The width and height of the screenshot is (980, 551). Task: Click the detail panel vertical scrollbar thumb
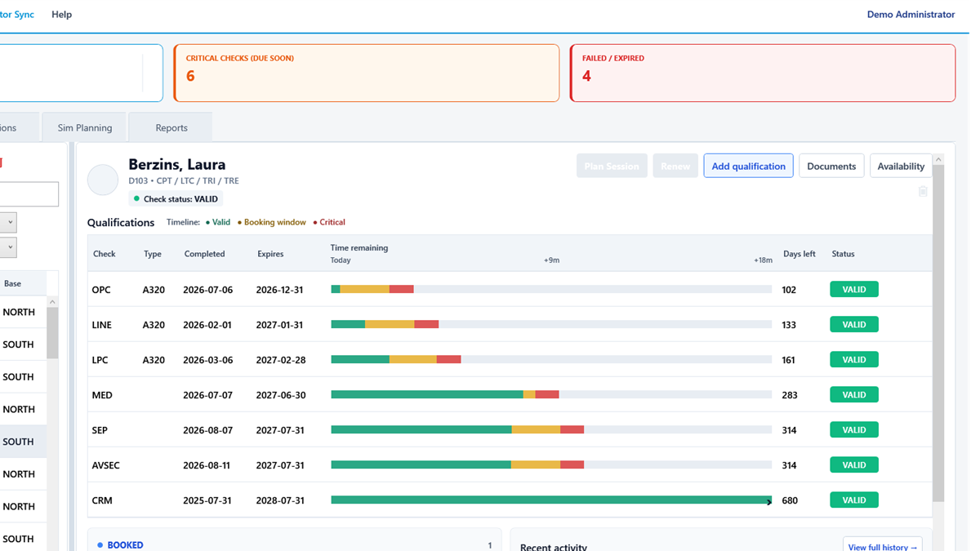pos(938,334)
